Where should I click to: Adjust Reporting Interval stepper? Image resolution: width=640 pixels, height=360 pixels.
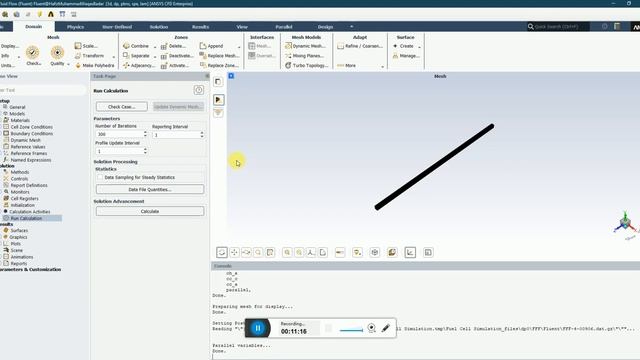(202, 134)
